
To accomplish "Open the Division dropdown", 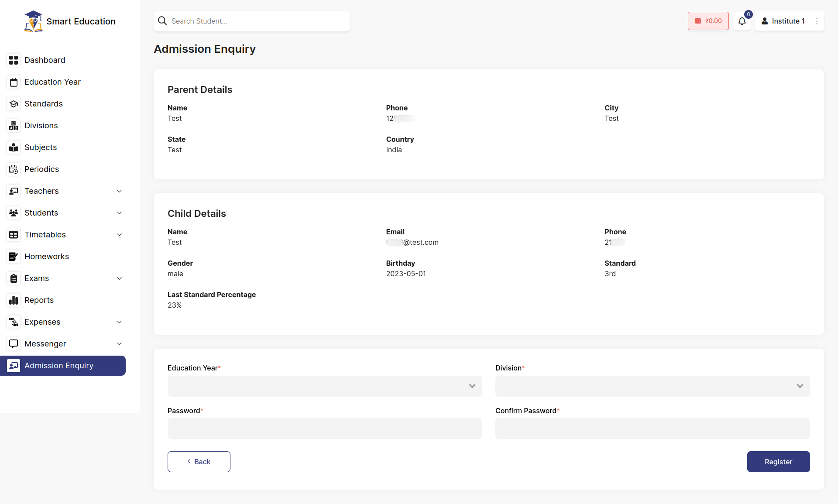I will pos(653,386).
